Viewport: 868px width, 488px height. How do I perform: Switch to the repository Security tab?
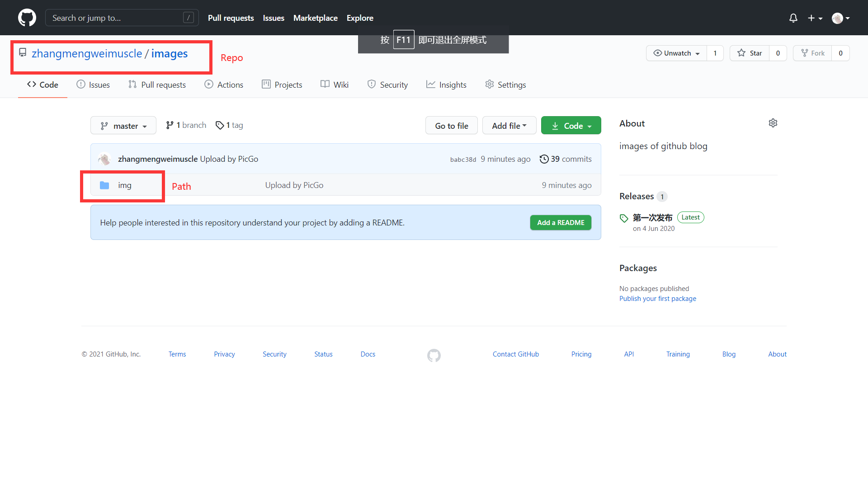point(387,84)
